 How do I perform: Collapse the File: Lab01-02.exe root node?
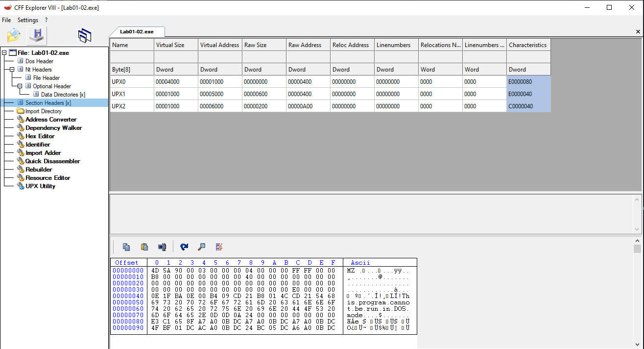pos(4,53)
